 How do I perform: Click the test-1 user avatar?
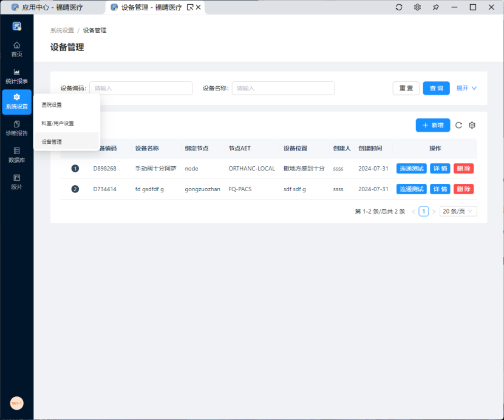point(16,403)
